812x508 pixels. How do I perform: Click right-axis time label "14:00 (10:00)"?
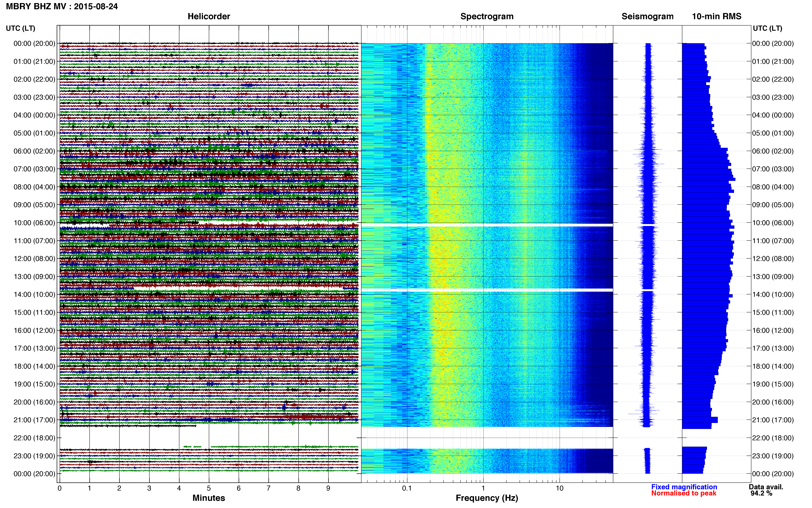773,295
